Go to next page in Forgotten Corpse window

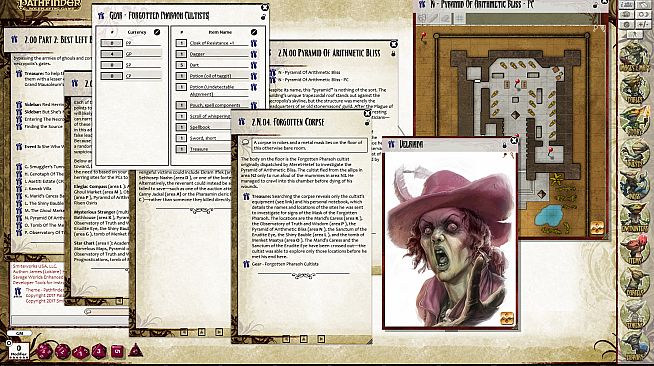pyautogui.click(x=321, y=339)
